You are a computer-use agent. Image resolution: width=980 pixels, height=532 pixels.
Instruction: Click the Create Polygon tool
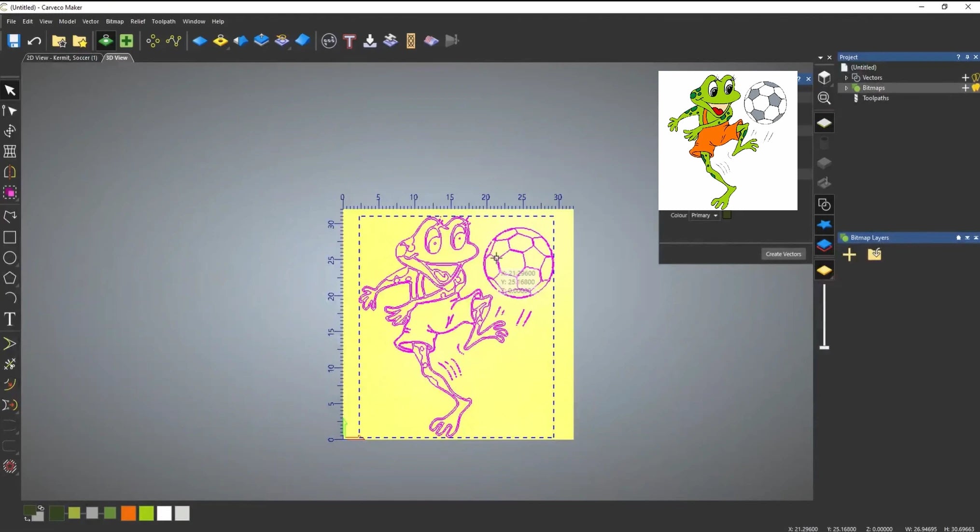[x=10, y=278]
